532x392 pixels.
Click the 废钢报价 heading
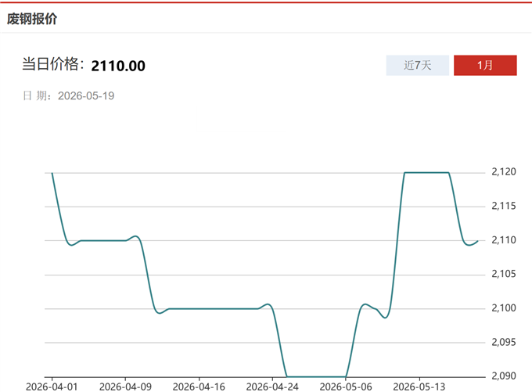coord(32,19)
